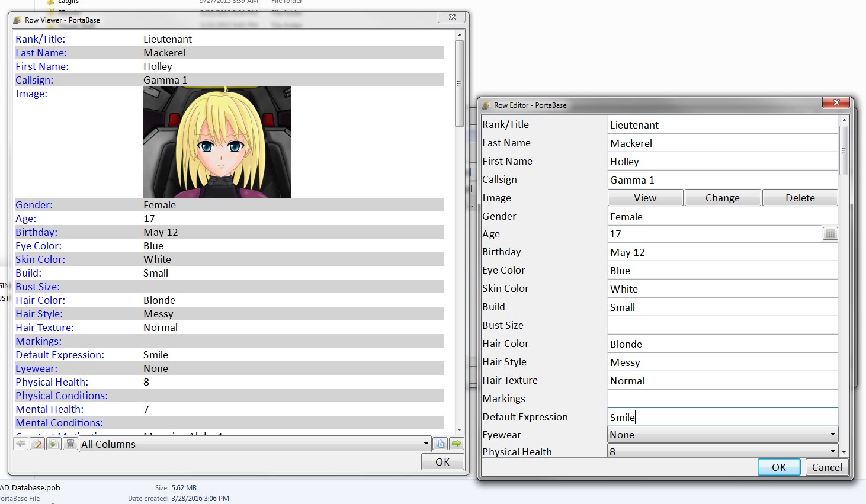Click 'Callsign:' label in Row Viewer

34,80
